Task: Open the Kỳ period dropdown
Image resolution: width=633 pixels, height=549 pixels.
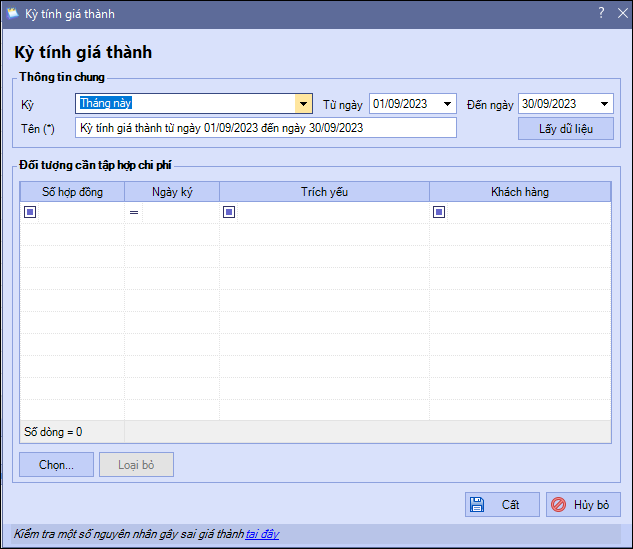Action: [x=303, y=103]
